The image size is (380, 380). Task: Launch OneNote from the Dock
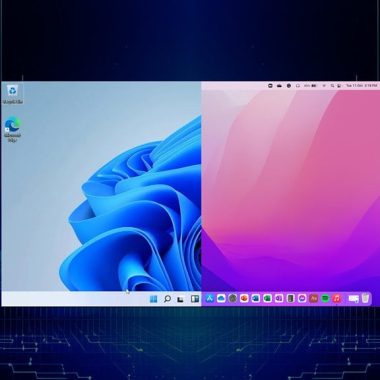pos(279,298)
